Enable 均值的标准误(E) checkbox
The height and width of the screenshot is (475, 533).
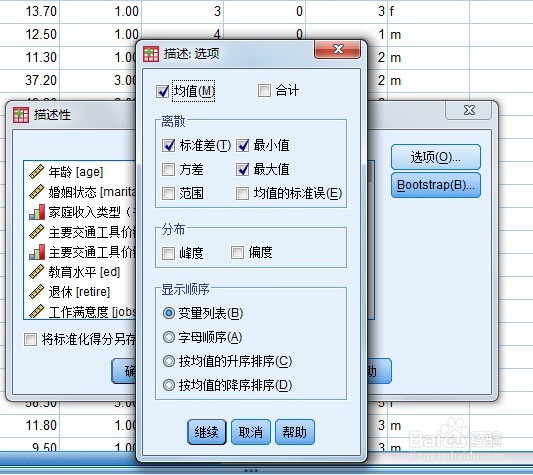pyautogui.click(x=243, y=193)
